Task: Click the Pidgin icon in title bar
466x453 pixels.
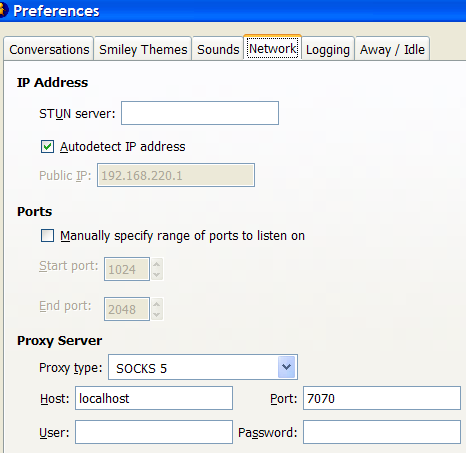Action: [3, 10]
